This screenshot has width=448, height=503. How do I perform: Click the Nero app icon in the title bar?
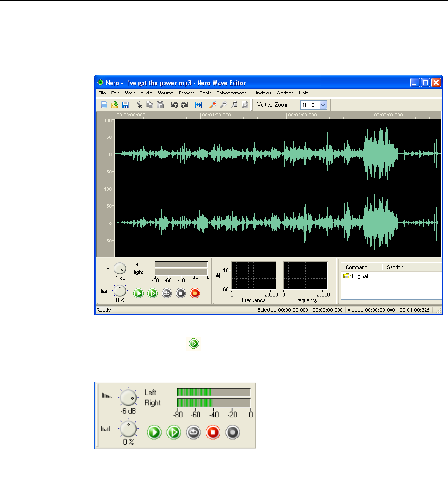point(100,82)
